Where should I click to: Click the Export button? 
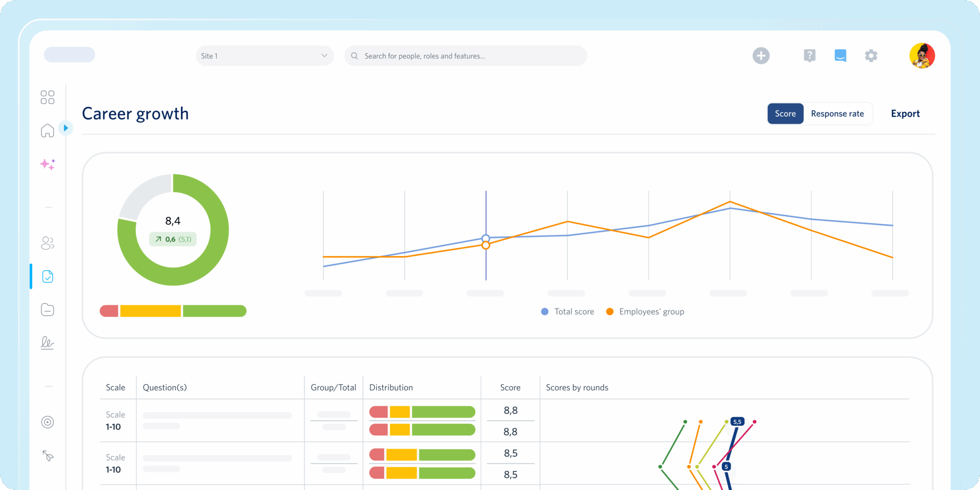point(905,114)
